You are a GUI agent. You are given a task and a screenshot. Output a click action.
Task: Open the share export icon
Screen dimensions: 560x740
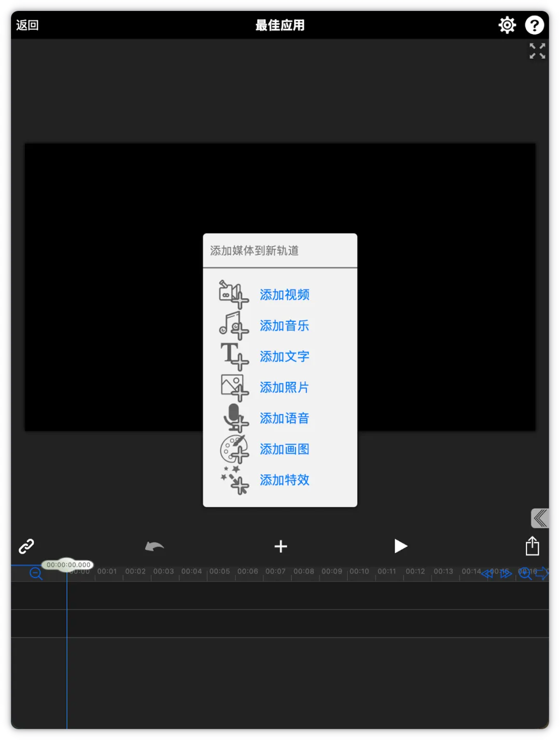533,546
